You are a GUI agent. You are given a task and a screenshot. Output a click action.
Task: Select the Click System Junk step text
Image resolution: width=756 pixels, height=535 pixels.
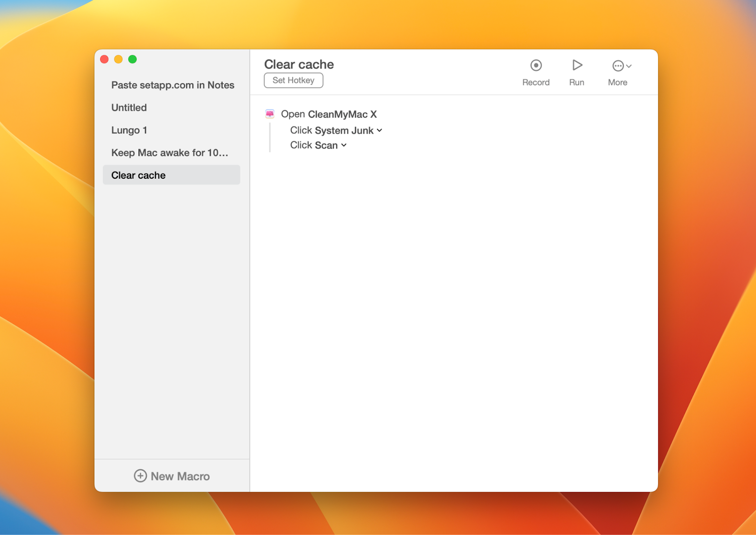coord(332,130)
